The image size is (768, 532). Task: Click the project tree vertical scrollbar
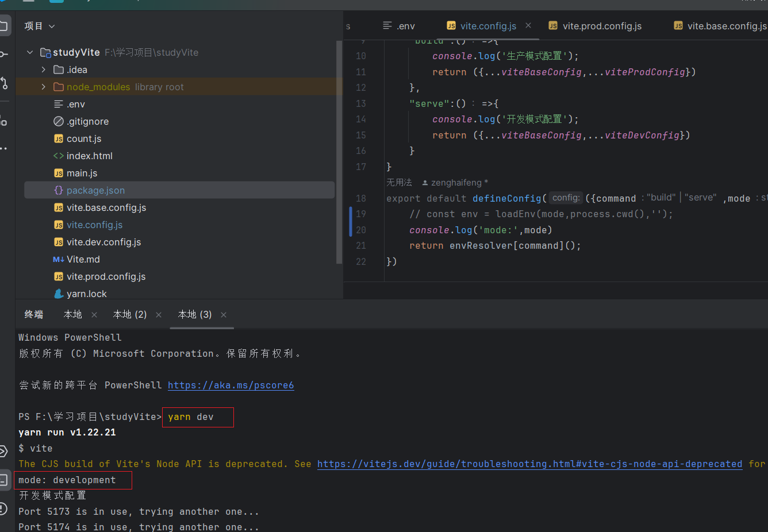(339, 152)
